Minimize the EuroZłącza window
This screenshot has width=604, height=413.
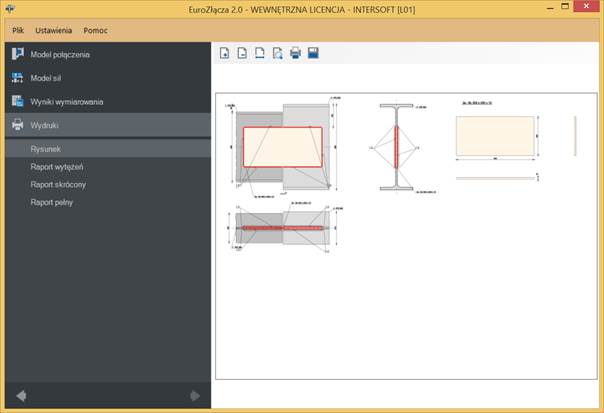550,8
